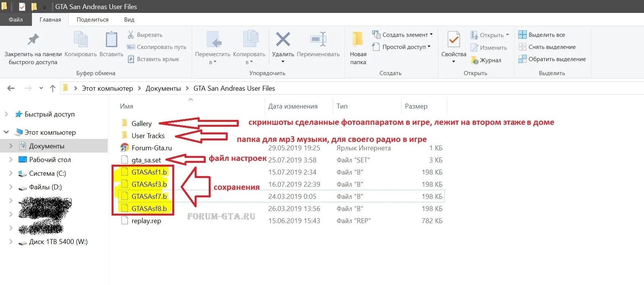The width and height of the screenshot is (644, 285).
Task: Choose Скопировать путь command
Action: tap(157, 47)
